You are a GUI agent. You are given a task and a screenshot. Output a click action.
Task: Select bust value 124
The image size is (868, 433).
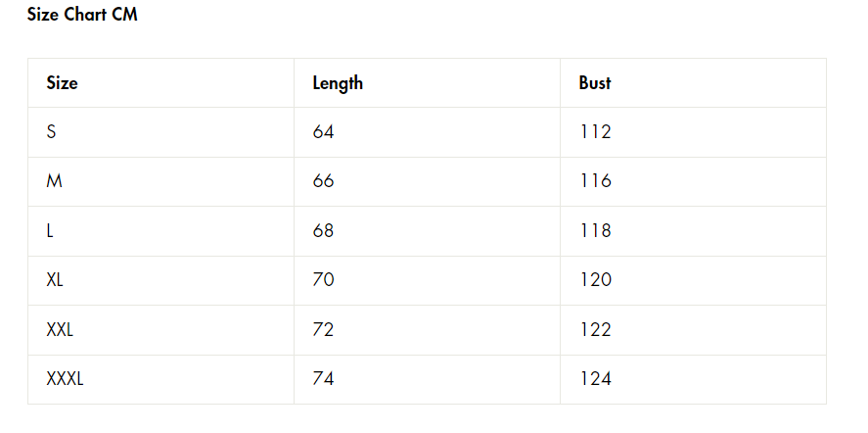pos(596,379)
